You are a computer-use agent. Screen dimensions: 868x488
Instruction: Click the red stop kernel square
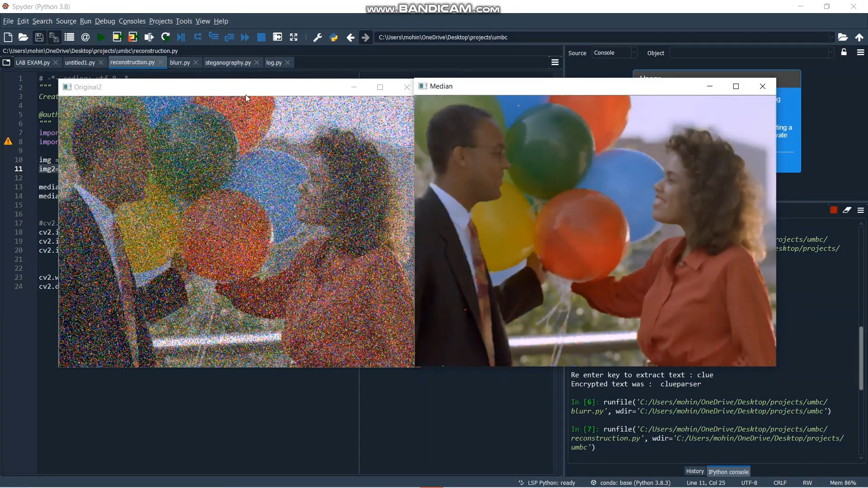pos(834,210)
